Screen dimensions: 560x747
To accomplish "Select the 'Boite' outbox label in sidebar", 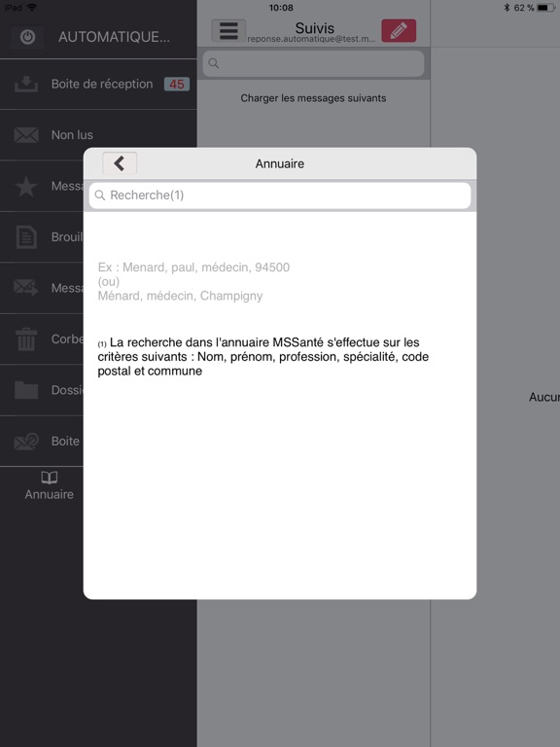I will click(x=65, y=442).
